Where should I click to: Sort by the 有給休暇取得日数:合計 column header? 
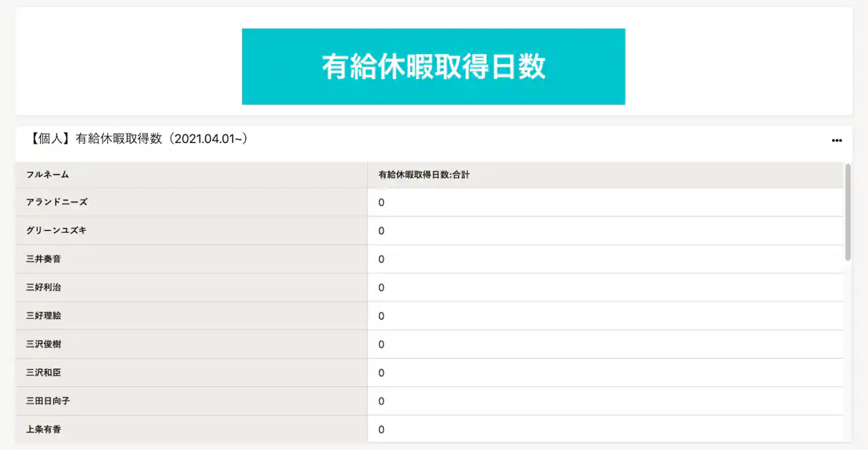point(423,175)
